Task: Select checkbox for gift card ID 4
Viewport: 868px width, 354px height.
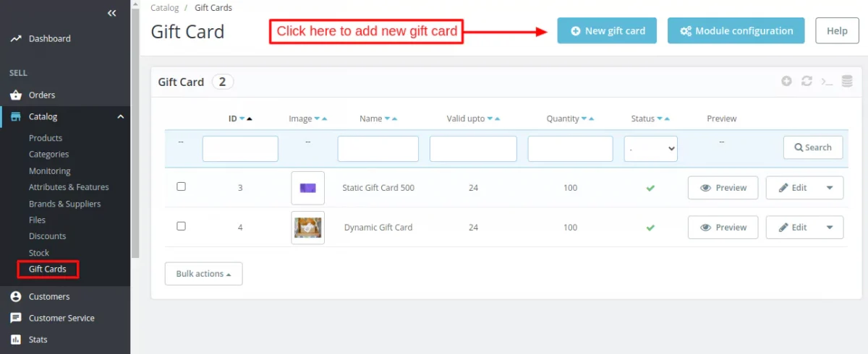Action: tap(181, 226)
